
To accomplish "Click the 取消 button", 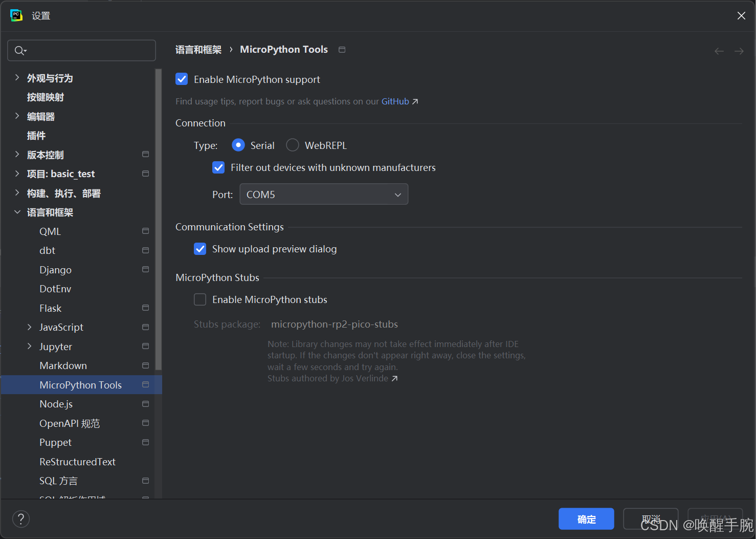I will click(651, 519).
